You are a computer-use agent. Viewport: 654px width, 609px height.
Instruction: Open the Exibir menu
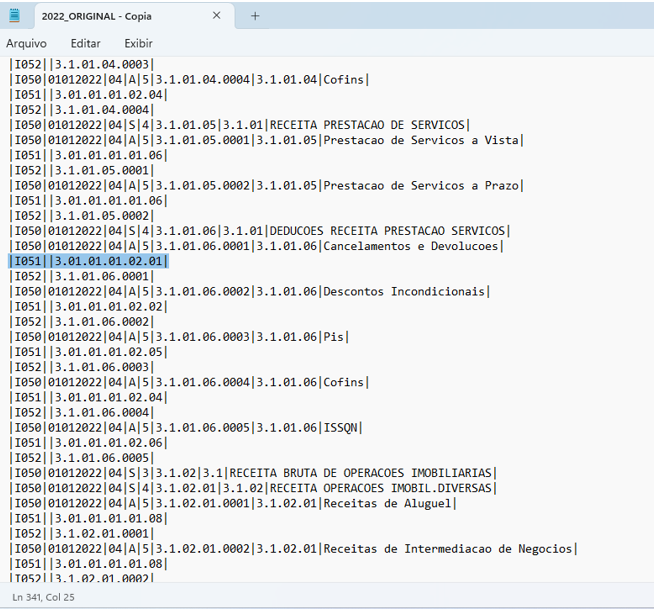click(x=138, y=43)
